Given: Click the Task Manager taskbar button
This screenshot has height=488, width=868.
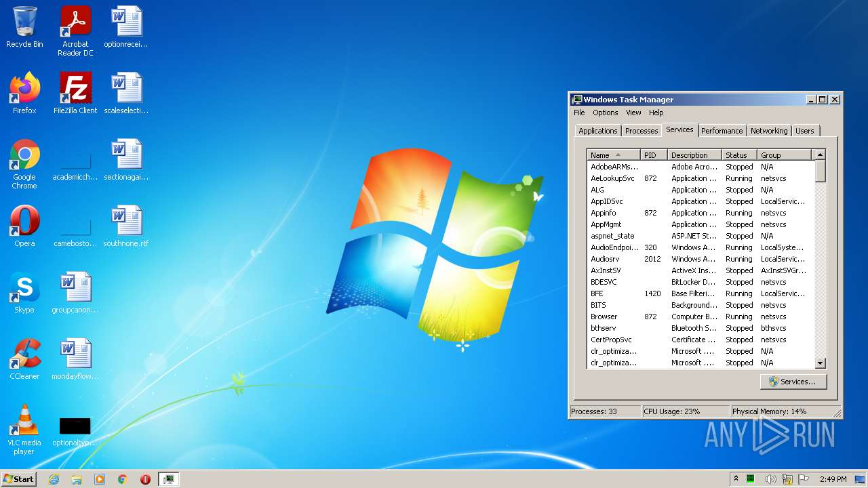Looking at the screenshot, I should point(168,479).
